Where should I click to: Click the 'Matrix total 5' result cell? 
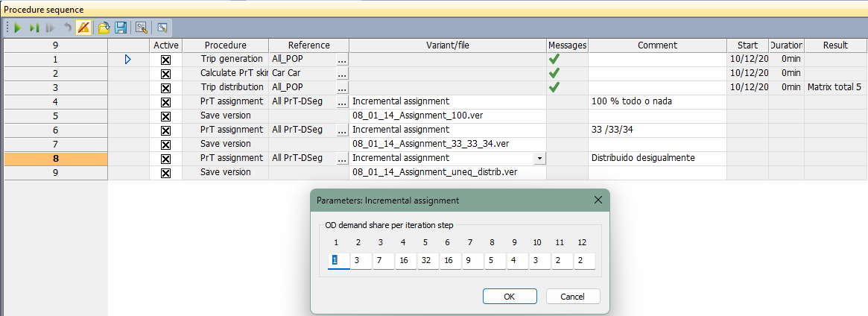point(835,87)
